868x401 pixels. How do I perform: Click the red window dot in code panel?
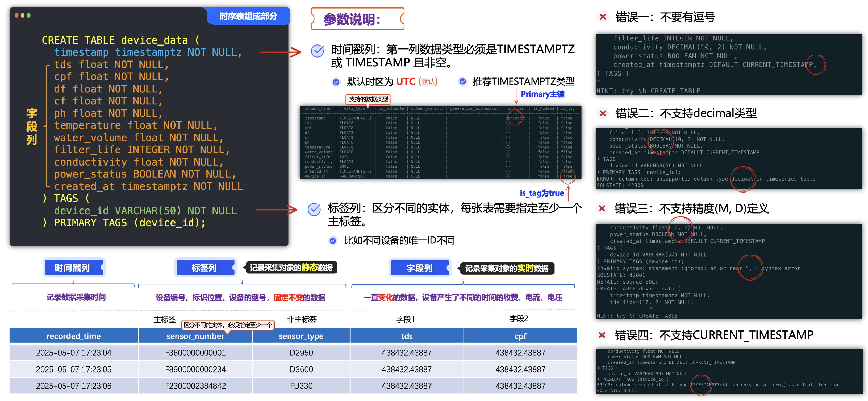click(x=16, y=15)
